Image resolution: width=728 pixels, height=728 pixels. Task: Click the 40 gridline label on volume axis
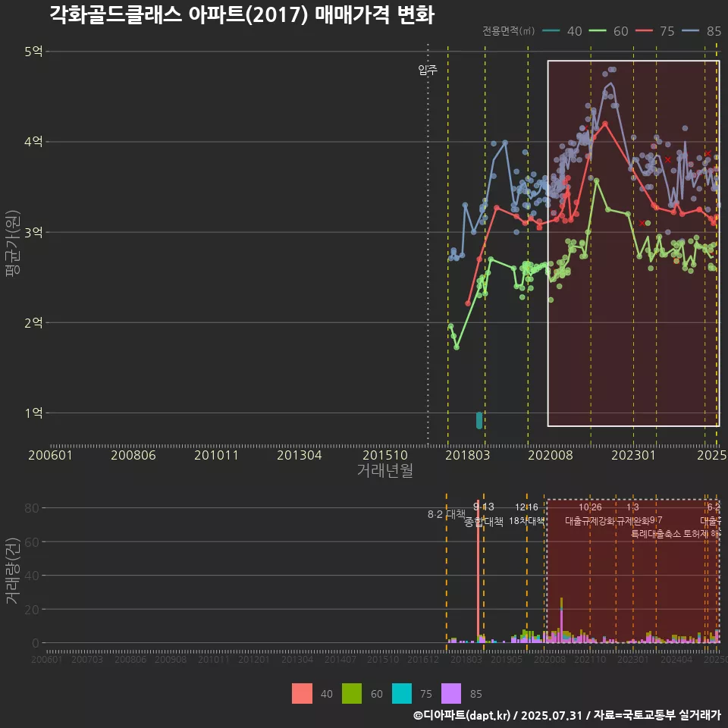(x=32, y=576)
